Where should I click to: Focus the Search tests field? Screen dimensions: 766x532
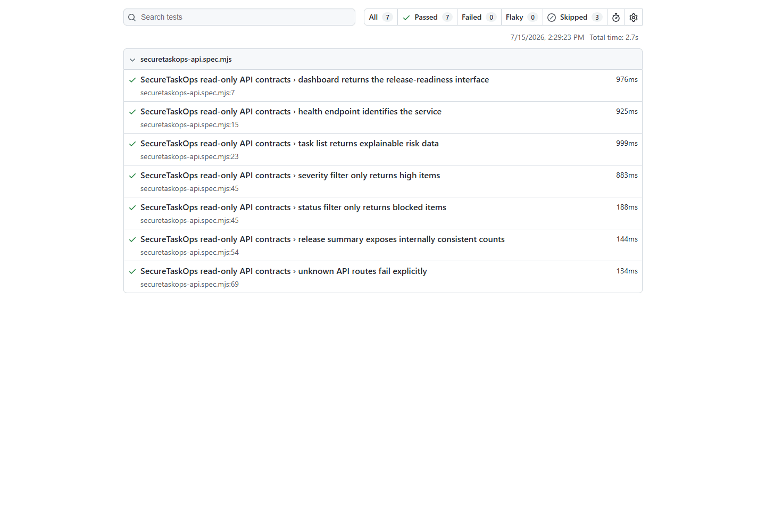239,17
